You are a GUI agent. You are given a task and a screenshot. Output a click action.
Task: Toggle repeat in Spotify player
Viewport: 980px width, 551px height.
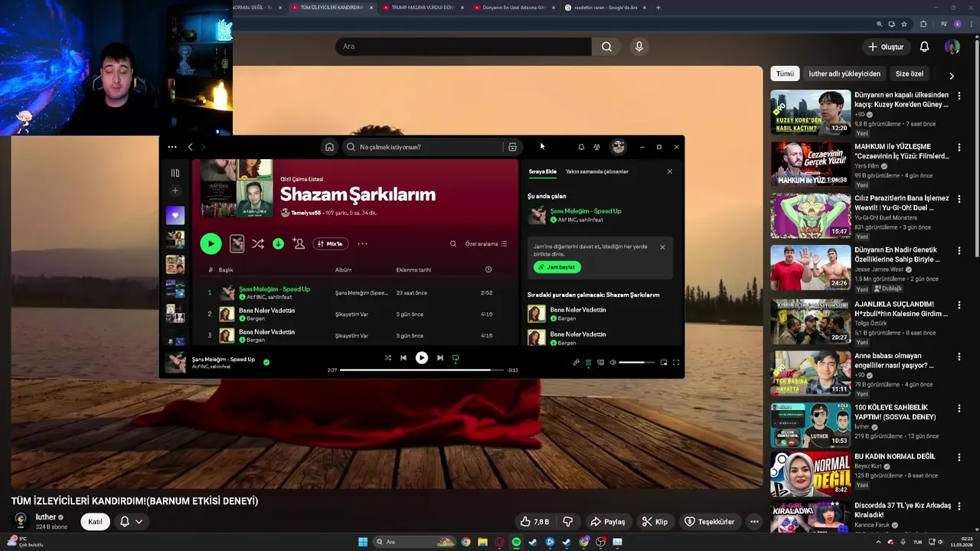[x=456, y=357]
